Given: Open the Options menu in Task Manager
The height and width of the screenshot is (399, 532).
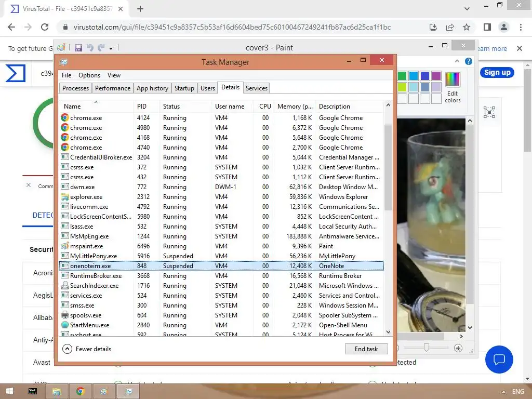Looking at the screenshot, I should coord(89,75).
